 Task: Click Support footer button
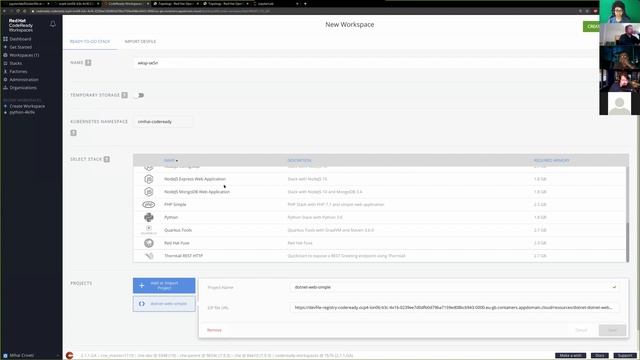624,356
